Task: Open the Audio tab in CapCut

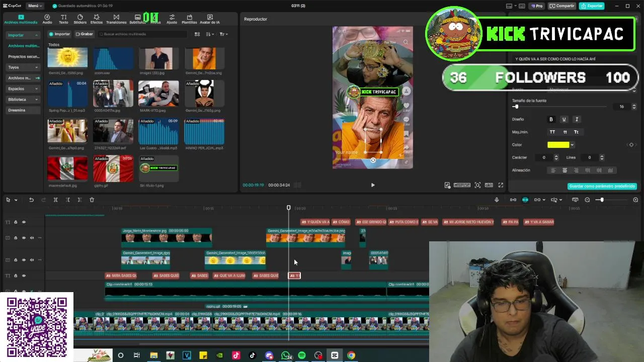Action: click(47, 19)
